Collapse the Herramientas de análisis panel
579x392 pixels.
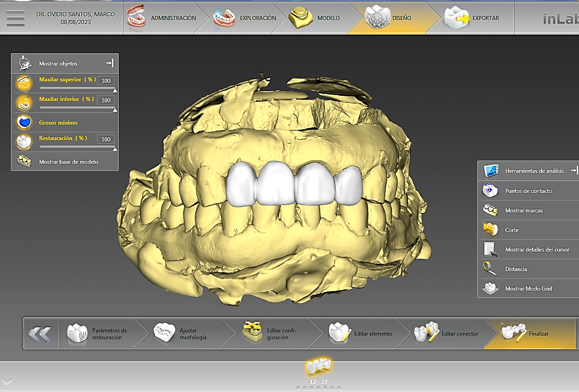(x=574, y=171)
